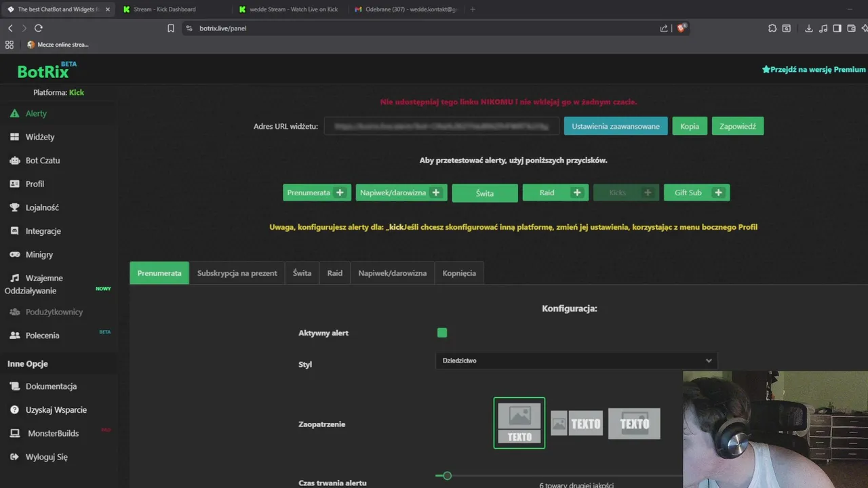868x488 pixels.
Task: Click the BotRix logo
Action: [x=46, y=70]
